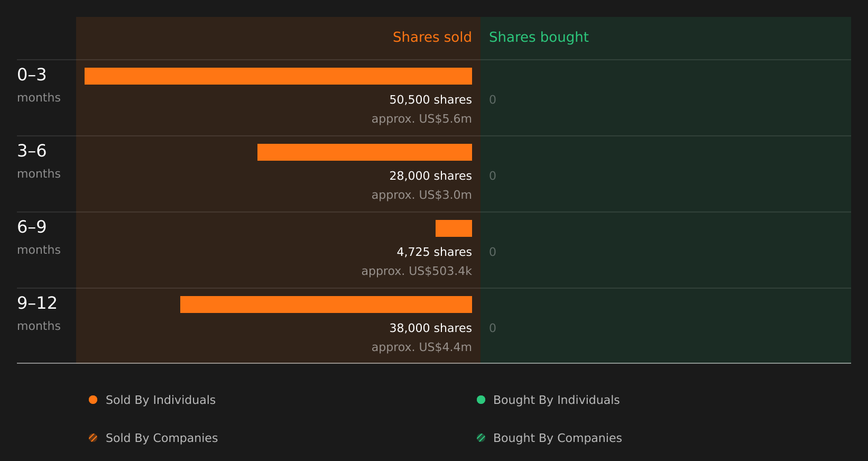Click the striped Sold By Companies legend icon
Viewport: 868px width, 461px height.
click(x=93, y=438)
